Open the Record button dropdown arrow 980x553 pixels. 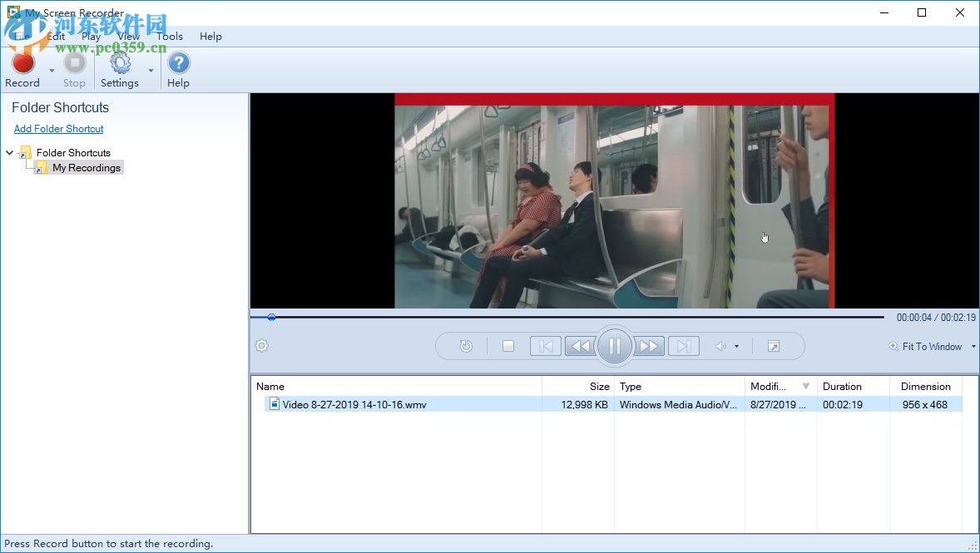51,71
